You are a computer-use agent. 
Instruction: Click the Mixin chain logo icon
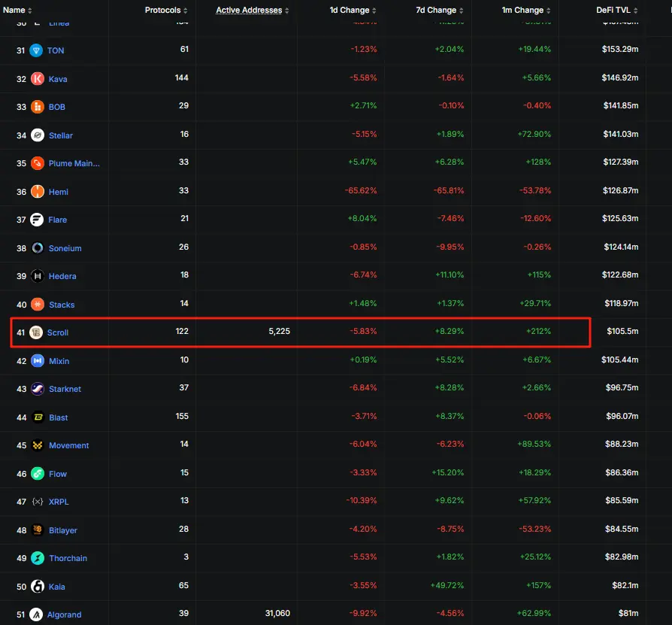click(38, 361)
